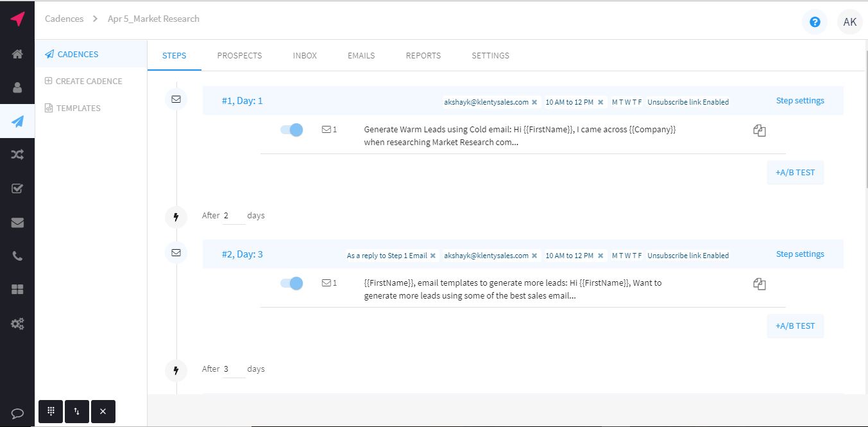Click the copy icon for Step 1 email
868x427 pixels.
tap(760, 130)
